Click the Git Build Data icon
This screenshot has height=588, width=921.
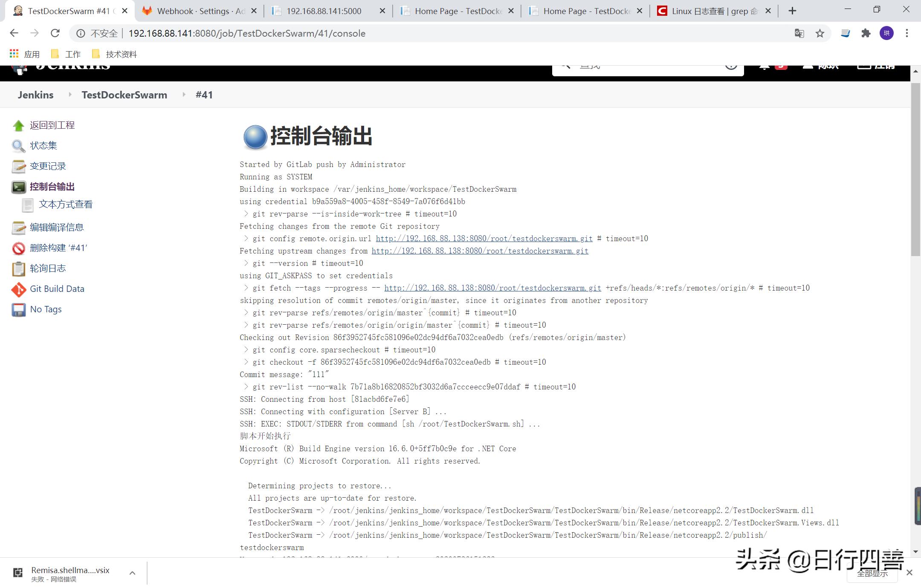pos(18,289)
